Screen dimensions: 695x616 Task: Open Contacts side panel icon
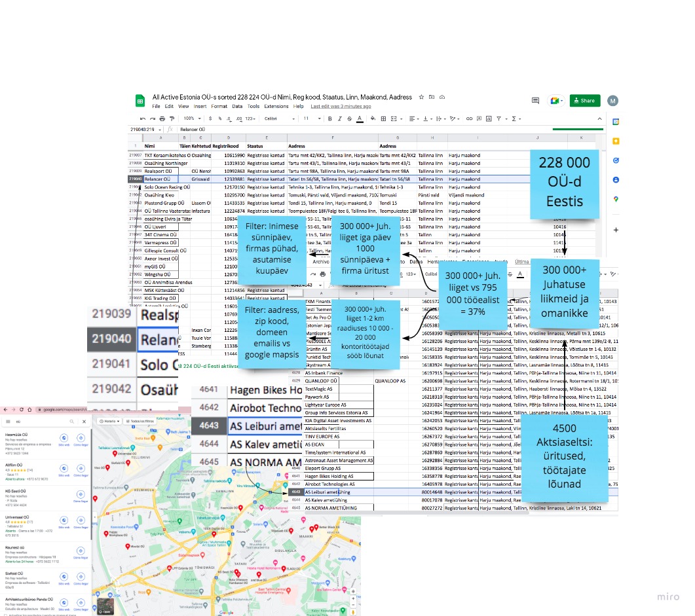tap(616, 180)
